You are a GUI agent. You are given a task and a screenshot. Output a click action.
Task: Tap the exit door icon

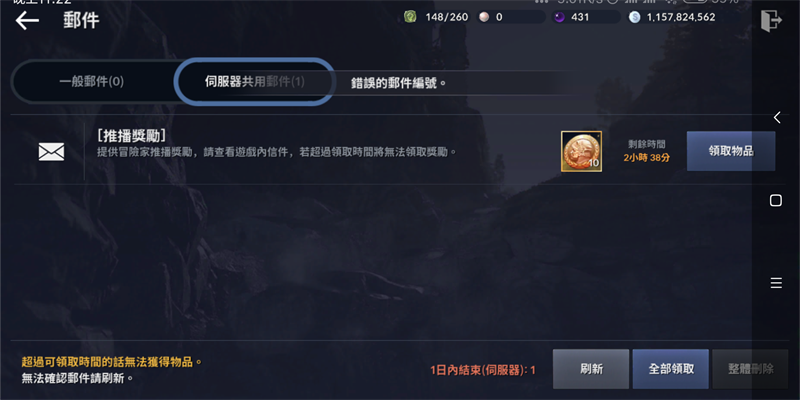771,21
